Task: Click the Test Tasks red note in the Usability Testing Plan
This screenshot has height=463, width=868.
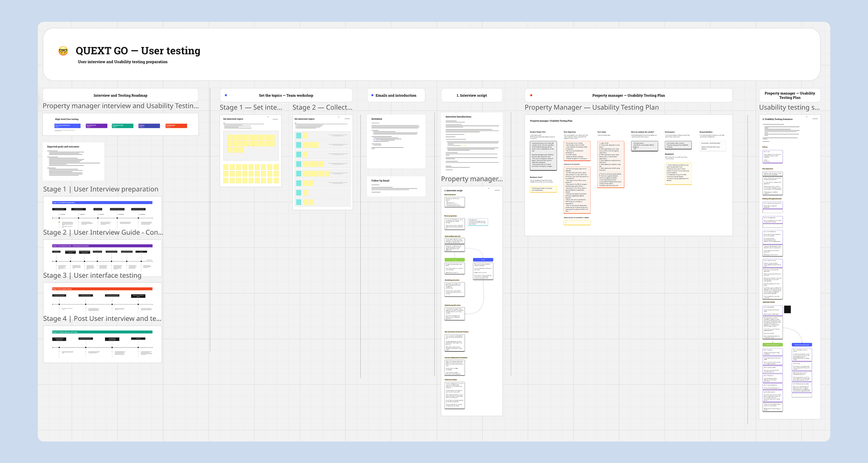Action: point(611,164)
